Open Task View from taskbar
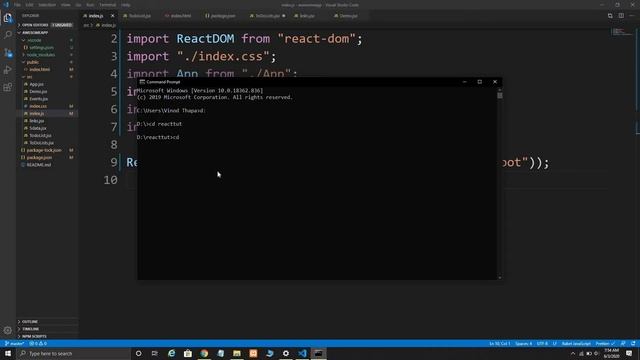Image resolution: width=640 pixels, height=360 pixels. (155, 353)
